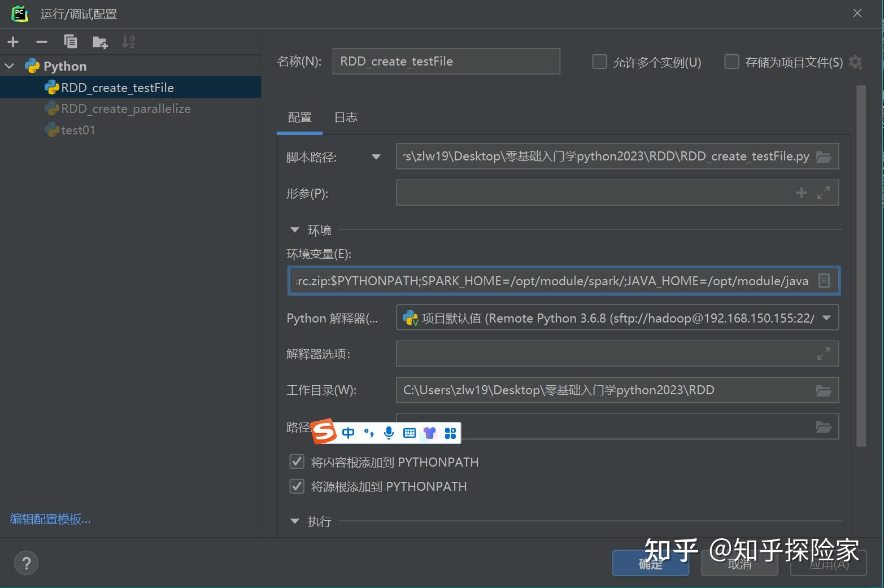This screenshot has height=588, width=884.
Task: Open the environment variables editor icon
Action: coord(824,280)
